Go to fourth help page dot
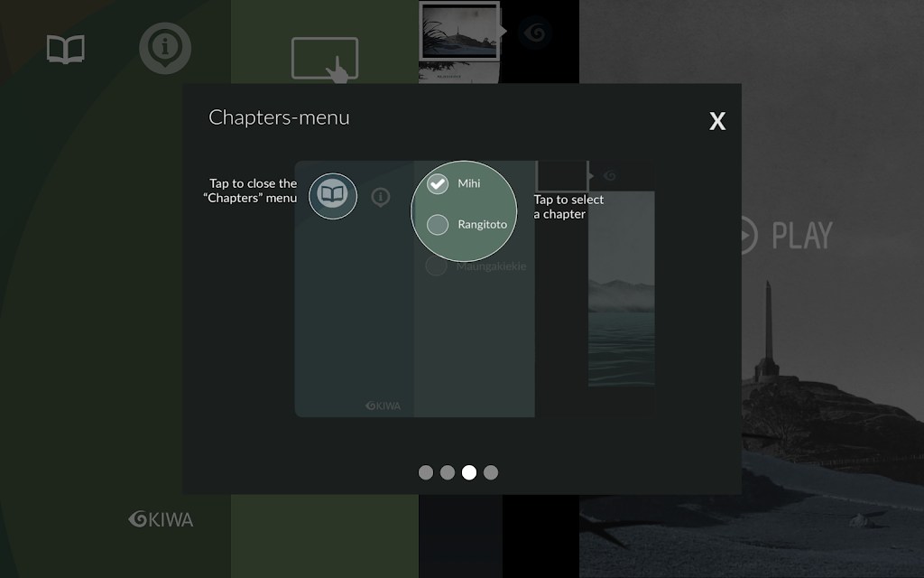Image resolution: width=924 pixels, height=578 pixels. point(491,472)
